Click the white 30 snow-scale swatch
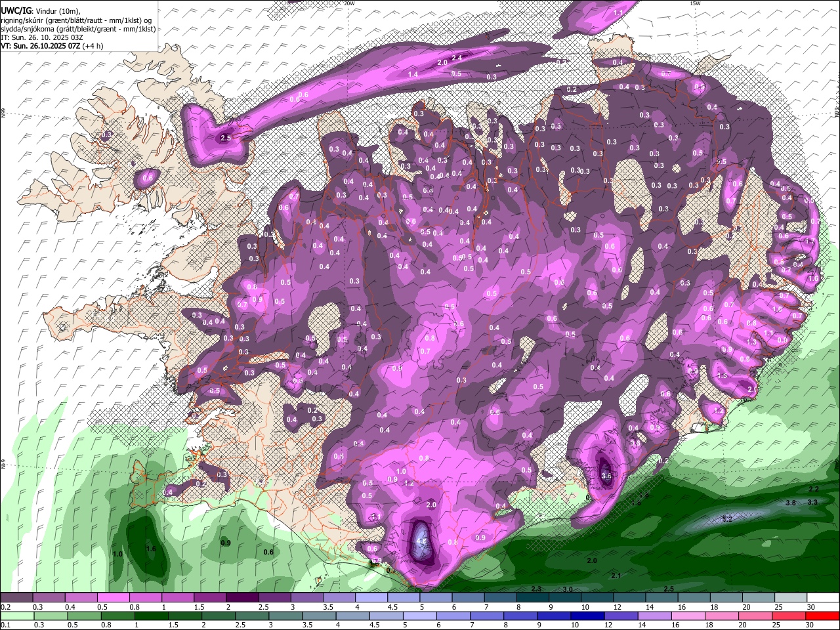This screenshot has width=840, height=630. (x=823, y=598)
